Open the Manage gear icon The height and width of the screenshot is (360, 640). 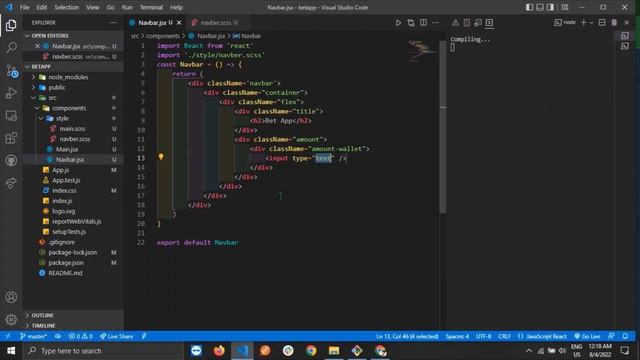pos(11,319)
